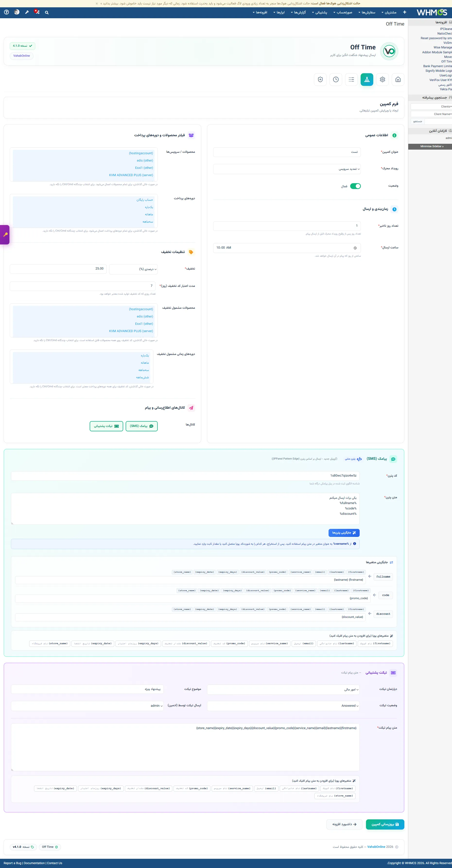Toggle the campaign status switch (فعال)
Screen dimensions: 452x868
coord(355,186)
